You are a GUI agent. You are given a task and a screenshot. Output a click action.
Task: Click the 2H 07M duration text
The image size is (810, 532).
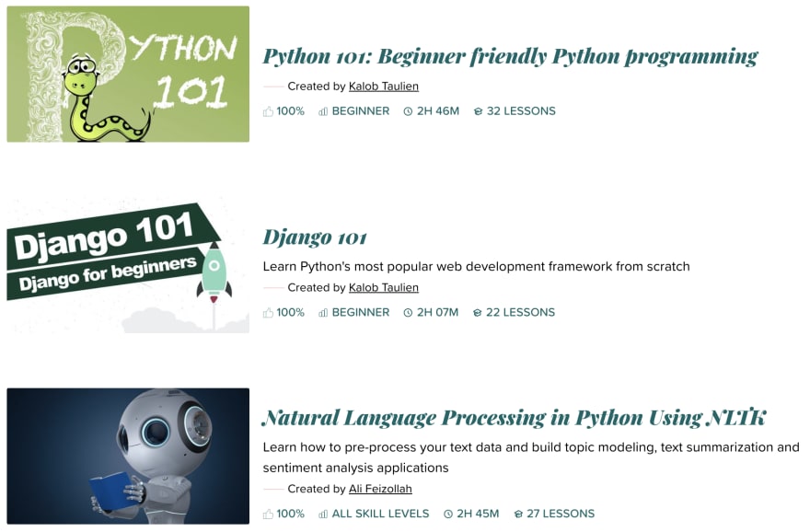(437, 313)
